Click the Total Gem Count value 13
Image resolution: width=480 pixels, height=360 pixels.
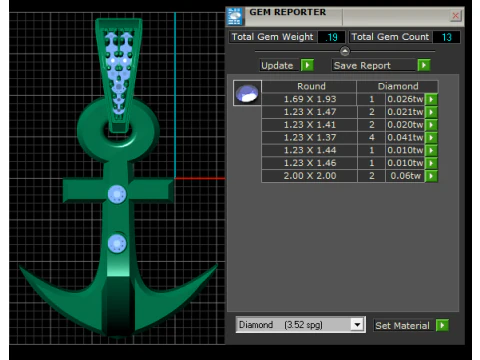coord(446,37)
